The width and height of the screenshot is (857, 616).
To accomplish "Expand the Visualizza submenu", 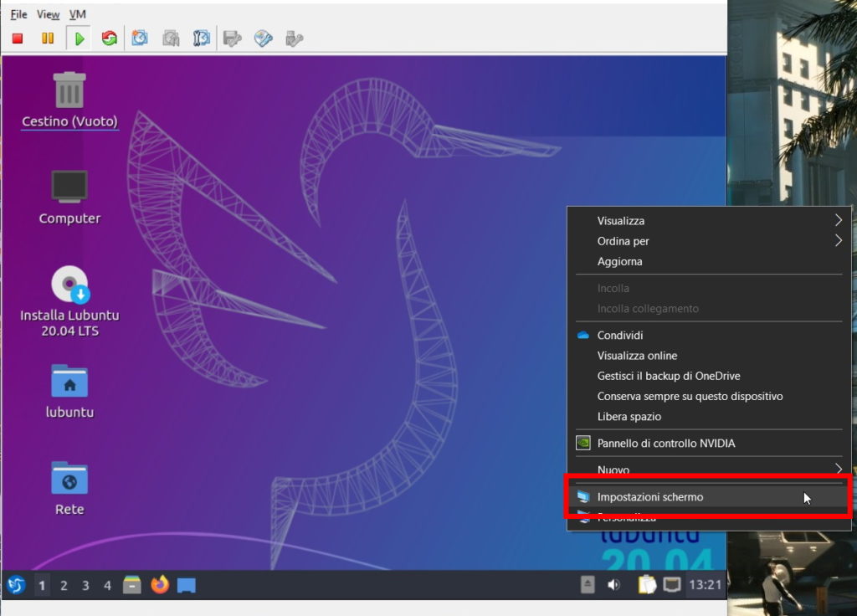I will pyautogui.click(x=709, y=221).
